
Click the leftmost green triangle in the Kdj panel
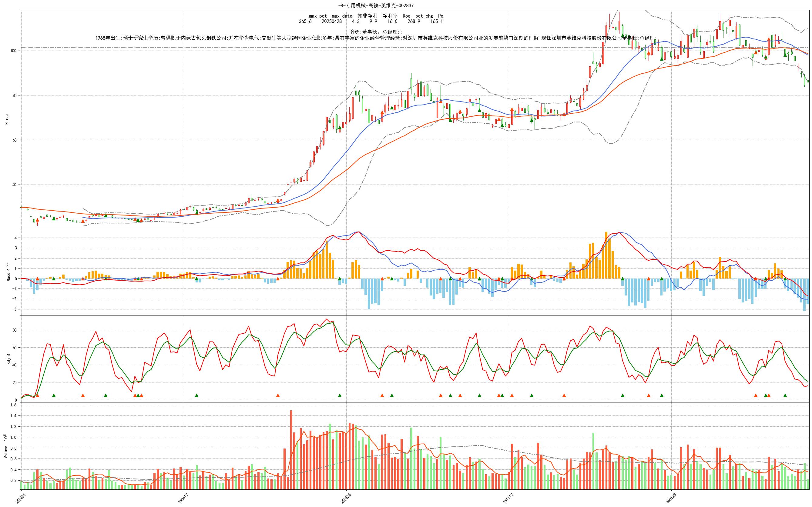click(x=54, y=395)
